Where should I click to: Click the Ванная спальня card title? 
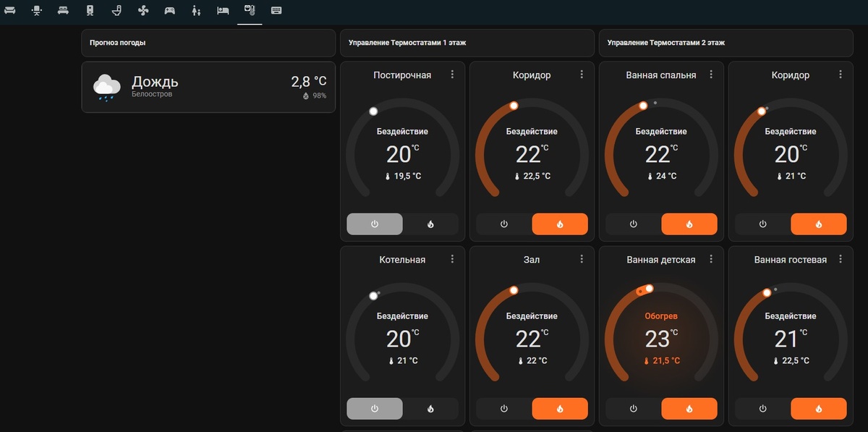(661, 75)
